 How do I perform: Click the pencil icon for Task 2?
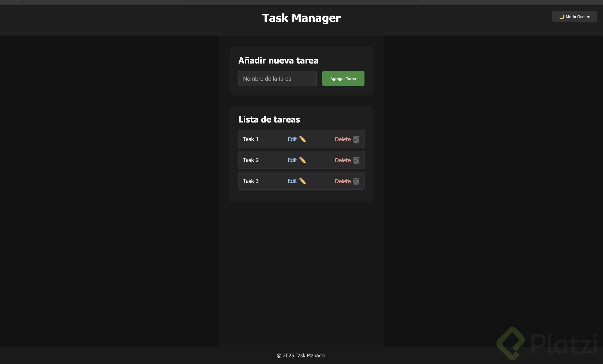click(x=303, y=160)
